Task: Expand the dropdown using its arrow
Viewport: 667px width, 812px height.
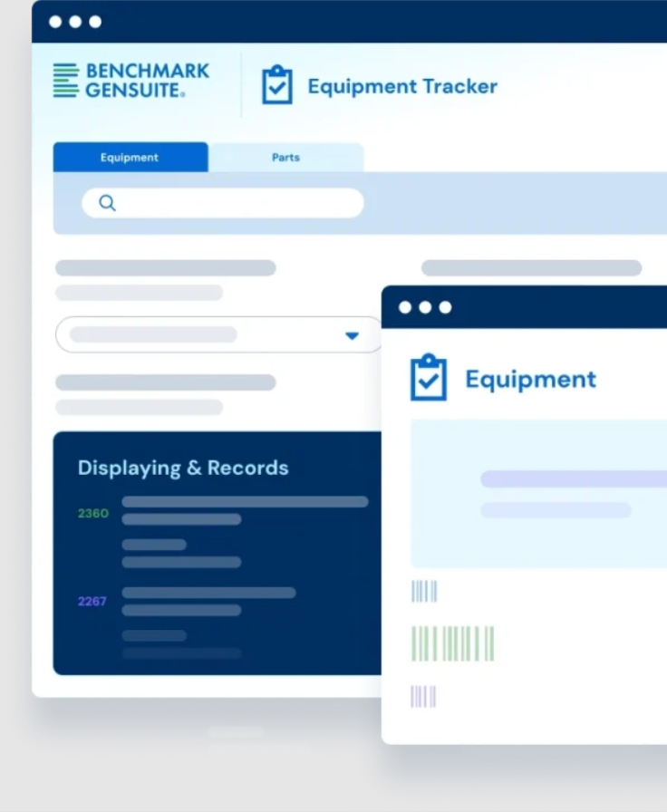Action: pyautogui.click(x=352, y=335)
